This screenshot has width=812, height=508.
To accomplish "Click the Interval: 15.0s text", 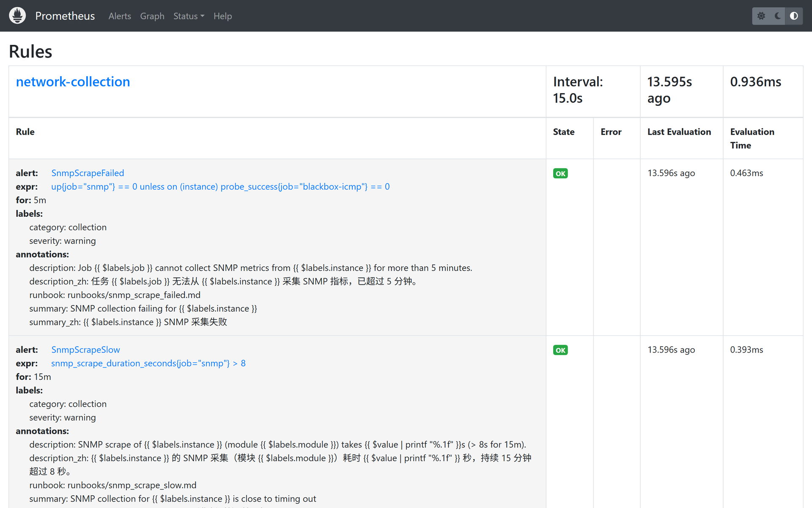I will pyautogui.click(x=578, y=90).
